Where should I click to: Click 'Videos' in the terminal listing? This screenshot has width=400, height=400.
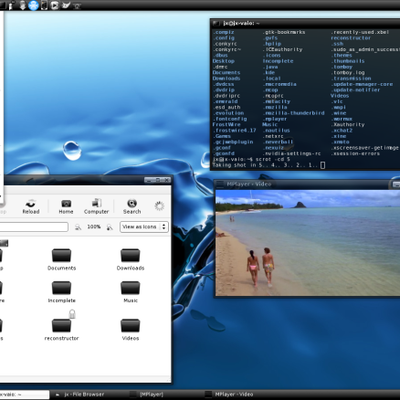(340, 96)
